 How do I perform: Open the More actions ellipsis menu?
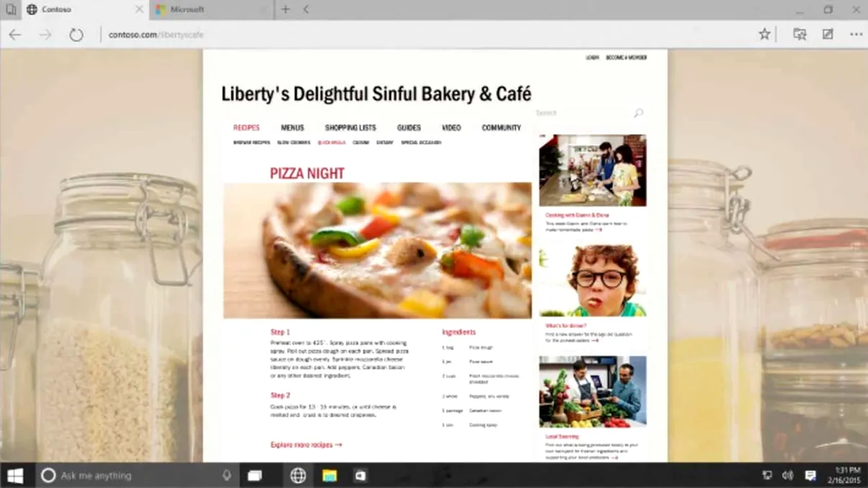(856, 33)
